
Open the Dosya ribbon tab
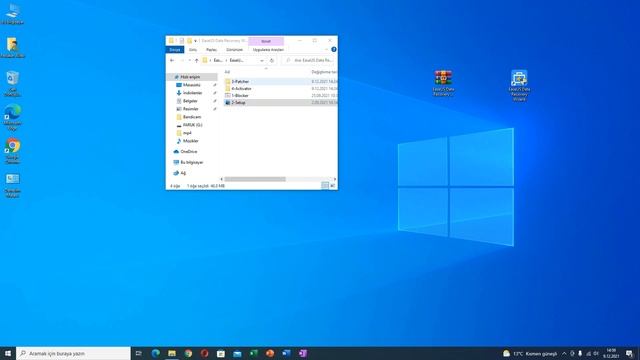pos(175,49)
